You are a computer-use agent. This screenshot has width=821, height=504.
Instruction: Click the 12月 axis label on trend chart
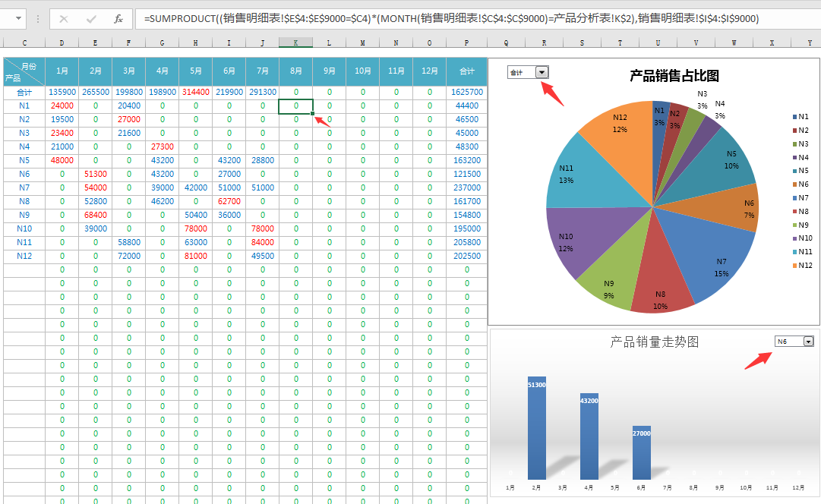click(x=798, y=487)
